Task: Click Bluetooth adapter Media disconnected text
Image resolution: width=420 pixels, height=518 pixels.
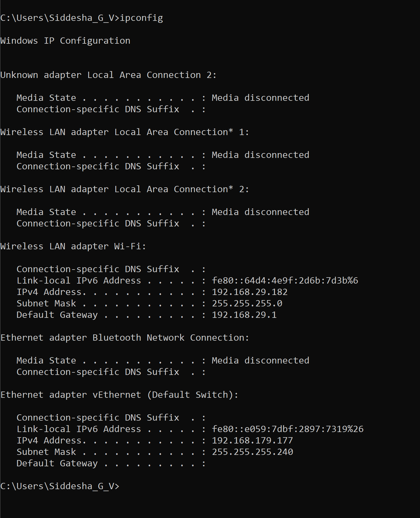Action: (260, 360)
